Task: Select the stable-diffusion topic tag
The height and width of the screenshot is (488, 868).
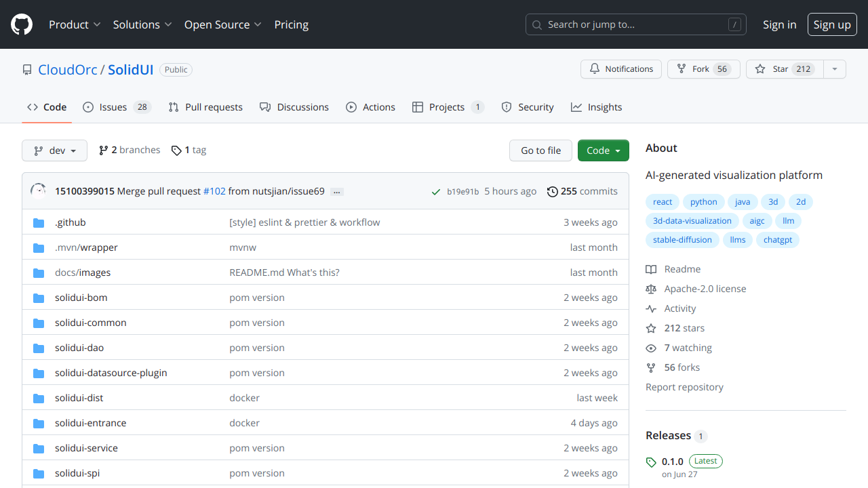Action: coord(682,240)
